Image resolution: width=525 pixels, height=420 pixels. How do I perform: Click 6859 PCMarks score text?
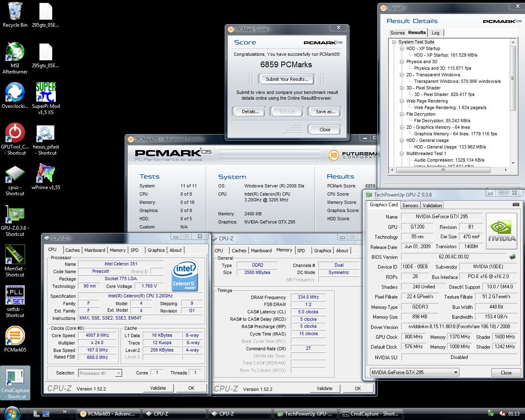tap(286, 64)
